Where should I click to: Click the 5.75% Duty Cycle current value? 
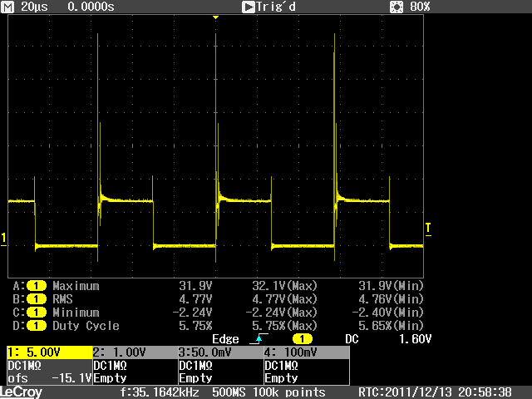[x=195, y=326]
